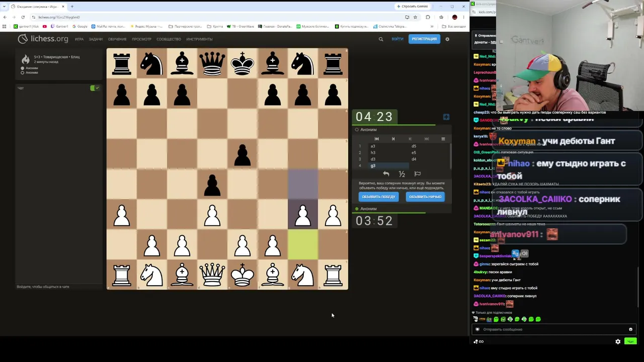Jump to first move in move list
644x362 pixels.
[x=377, y=139]
